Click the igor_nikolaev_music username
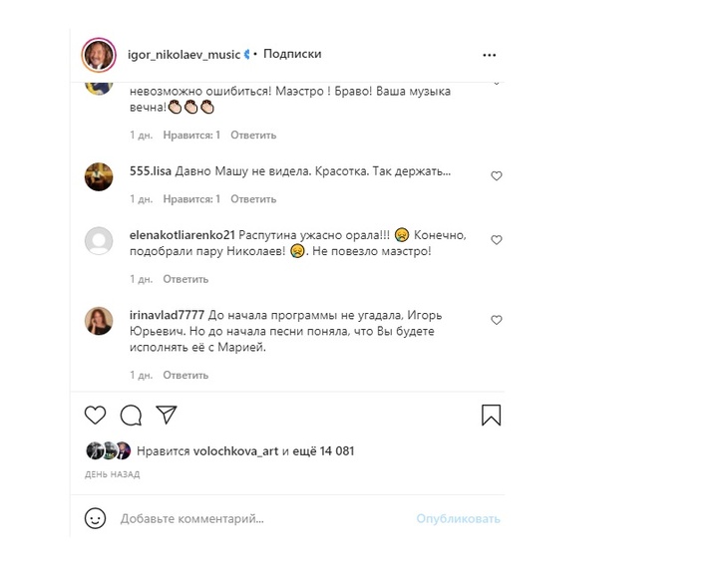Screen dimensions: 728x569 pos(183,54)
